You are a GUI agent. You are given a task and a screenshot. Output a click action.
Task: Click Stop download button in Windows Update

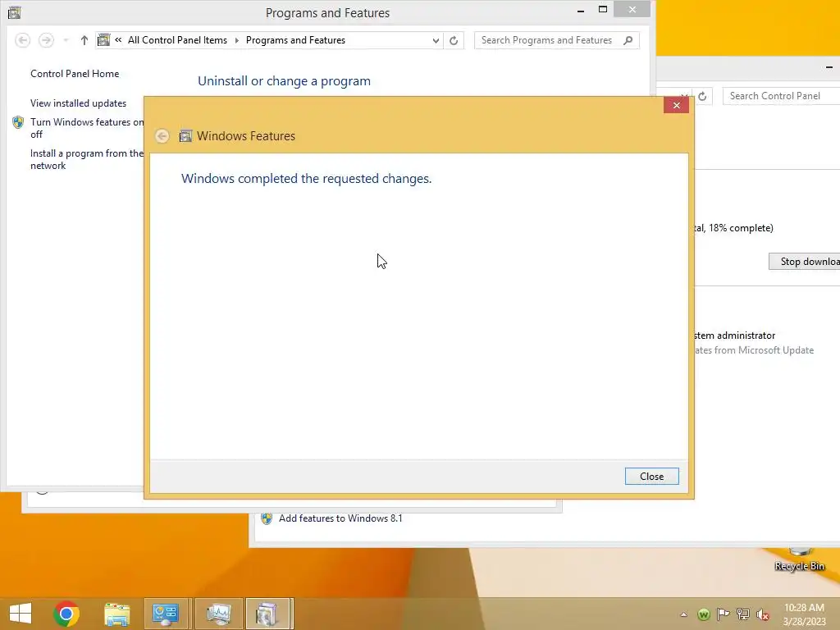pyautogui.click(x=805, y=262)
